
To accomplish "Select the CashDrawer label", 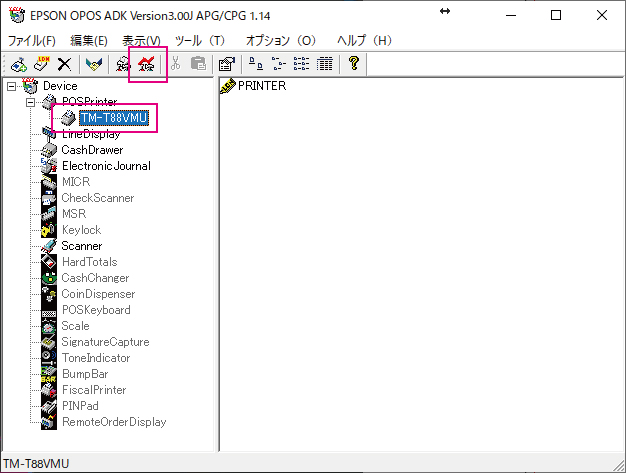I will 92,150.
